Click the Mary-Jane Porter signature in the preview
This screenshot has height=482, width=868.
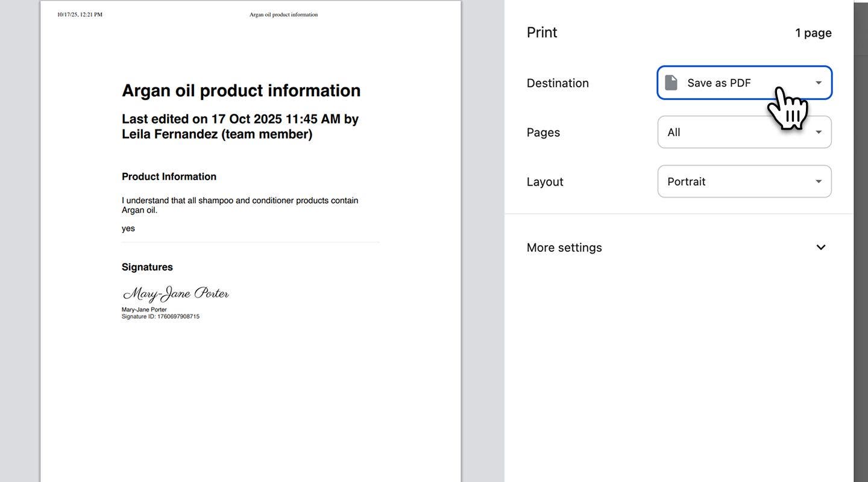pyautogui.click(x=175, y=293)
